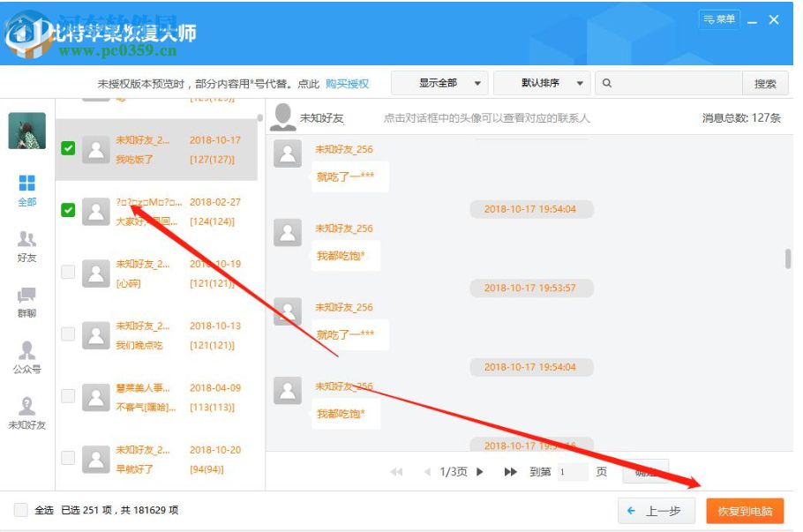Click the 上一步 previous step button
Viewport: 803px width, 532px height.
[657, 511]
